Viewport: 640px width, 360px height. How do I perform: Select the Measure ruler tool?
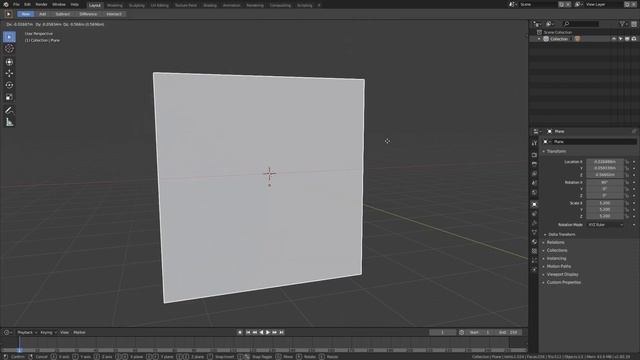click(9, 122)
